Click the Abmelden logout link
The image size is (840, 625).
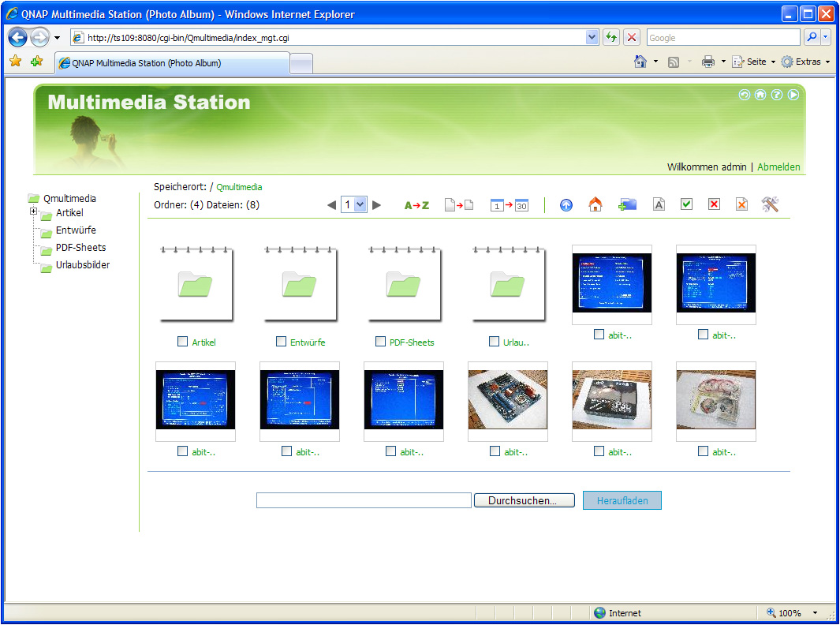coord(778,167)
